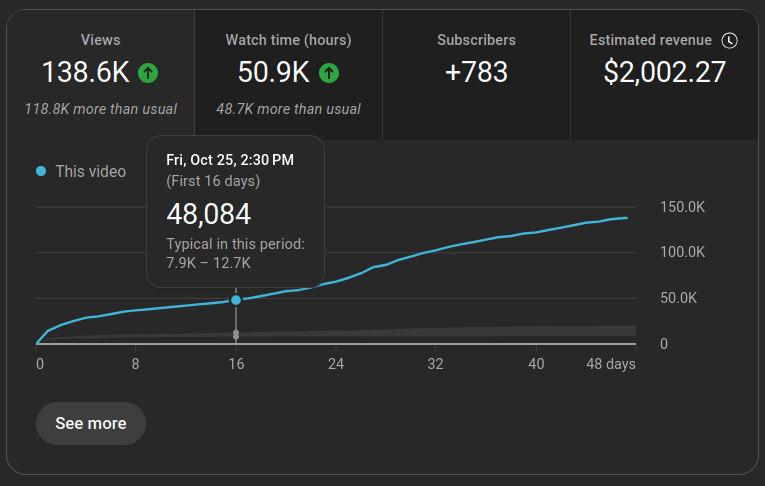Image resolution: width=765 pixels, height=486 pixels.
Task: Click the This video legend label
Action: [91, 171]
